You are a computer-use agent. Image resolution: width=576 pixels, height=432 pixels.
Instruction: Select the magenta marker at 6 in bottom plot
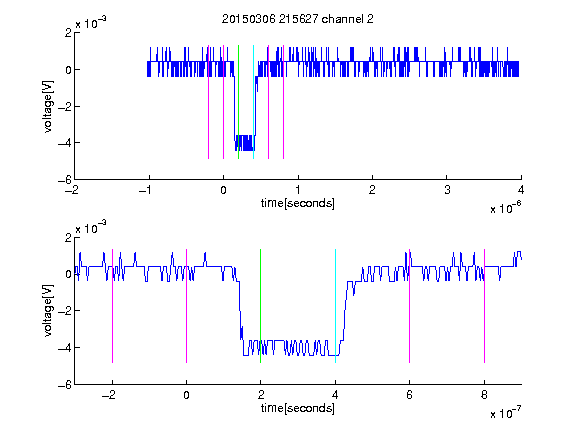(410, 306)
